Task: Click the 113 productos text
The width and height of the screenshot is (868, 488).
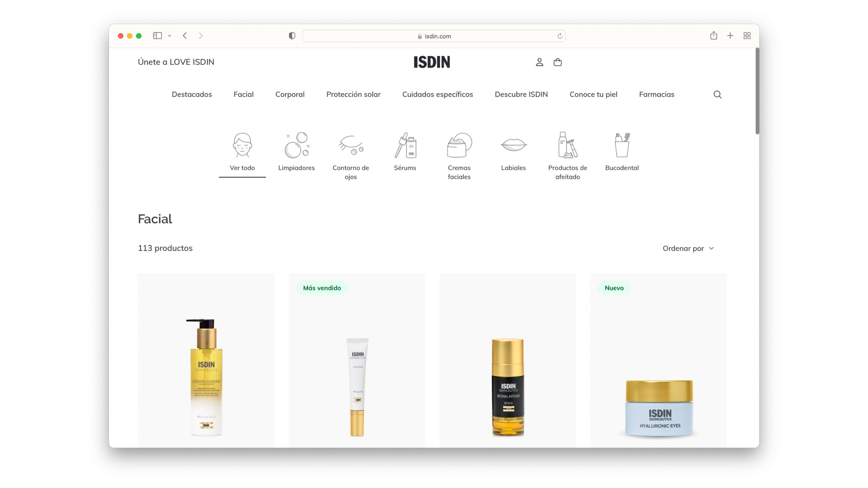Action: 165,248
